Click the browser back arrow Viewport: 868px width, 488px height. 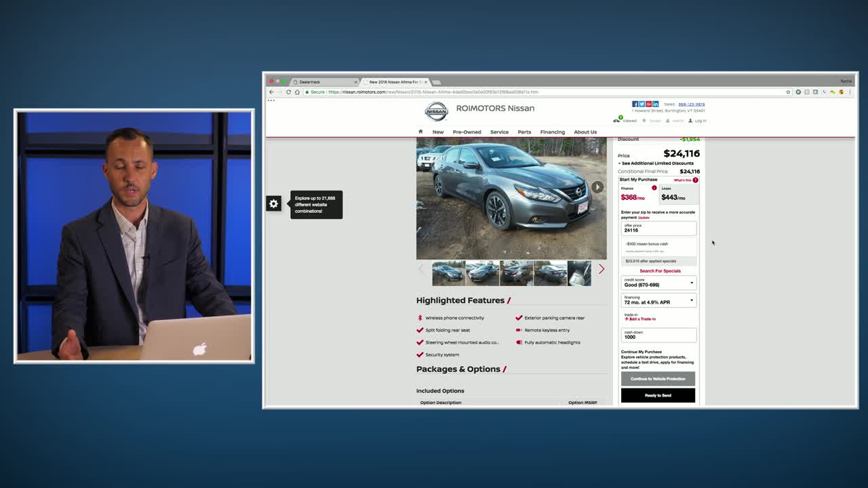(271, 92)
